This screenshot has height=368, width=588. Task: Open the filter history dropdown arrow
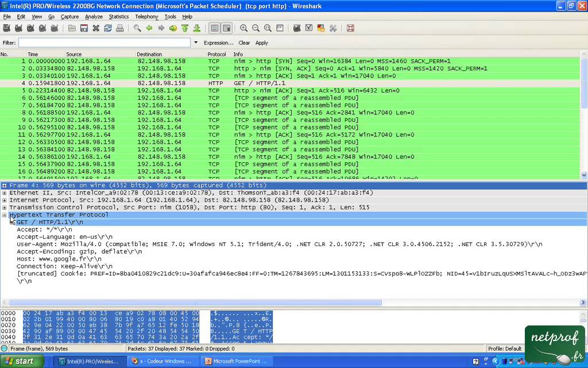pos(196,43)
